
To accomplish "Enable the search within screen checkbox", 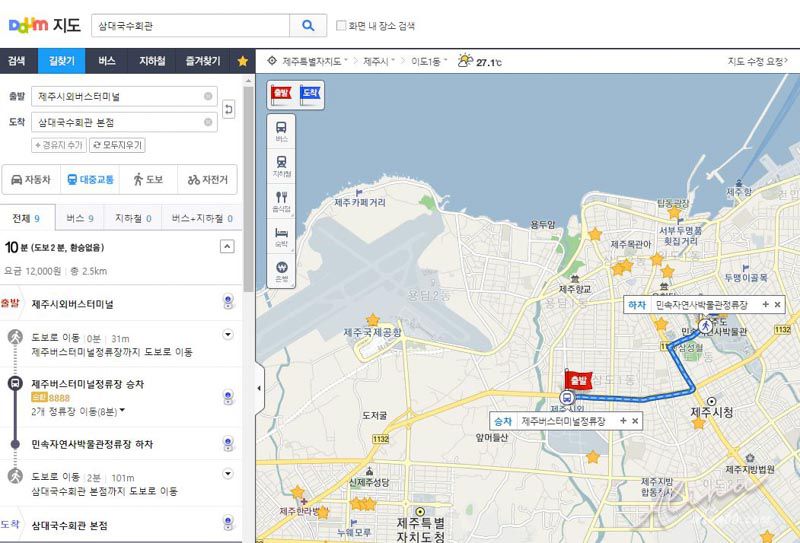I will 341,26.
